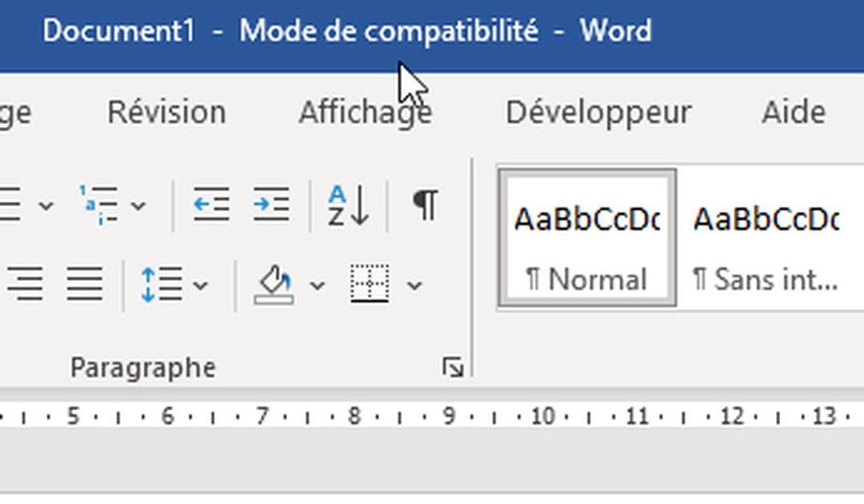Open the shading color dropdown arrow
The image size is (864, 504).
pos(318,286)
